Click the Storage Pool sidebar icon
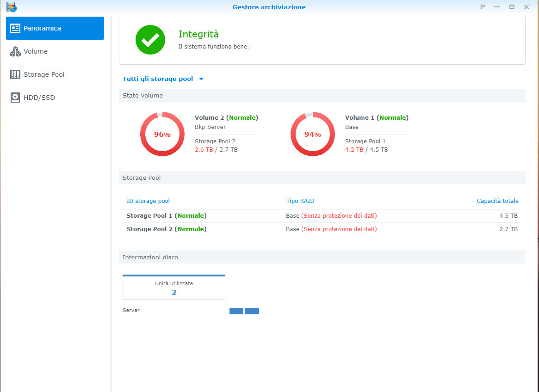This screenshot has width=539, height=392. pyautogui.click(x=15, y=74)
